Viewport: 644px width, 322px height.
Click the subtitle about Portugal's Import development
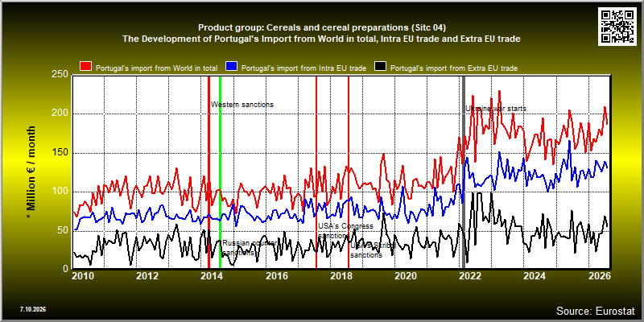coord(322,39)
